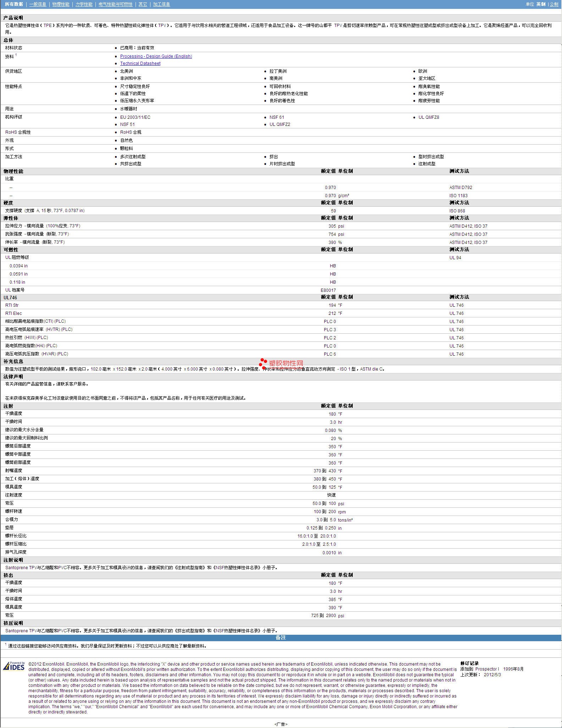Select the 修订记录 heading in the footer
This screenshot has height=728, width=562.
tap(469, 663)
